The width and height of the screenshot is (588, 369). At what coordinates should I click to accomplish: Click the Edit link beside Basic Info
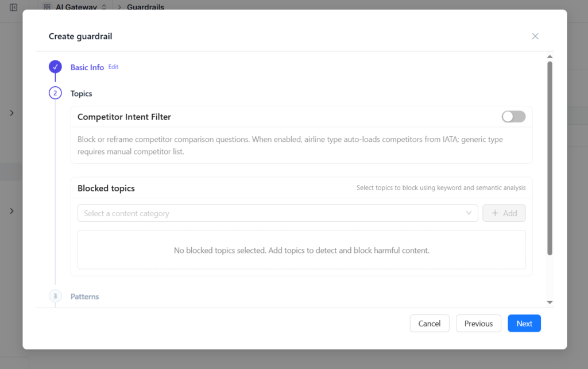click(113, 67)
